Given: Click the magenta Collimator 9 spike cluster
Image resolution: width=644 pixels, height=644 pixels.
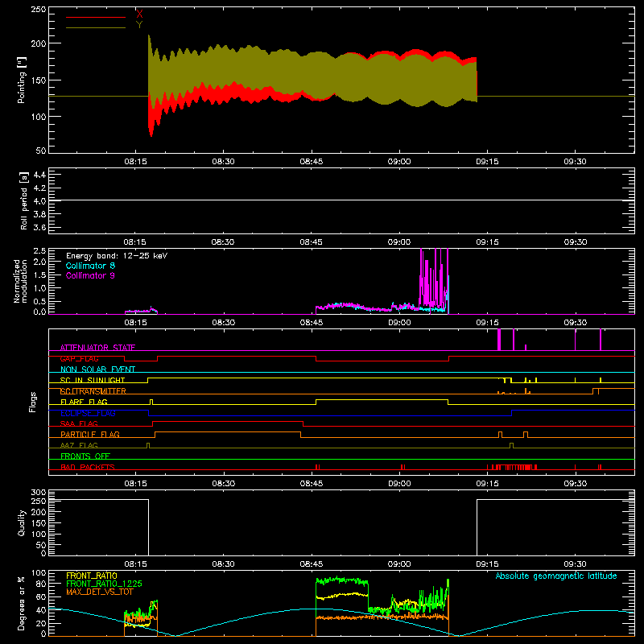Looking at the screenshot, I should tap(433, 279).
